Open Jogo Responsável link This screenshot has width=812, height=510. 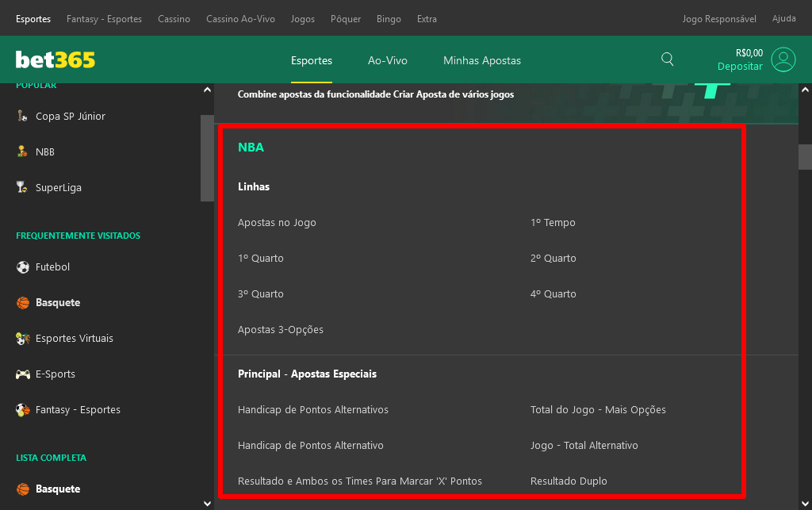(718, 19)
